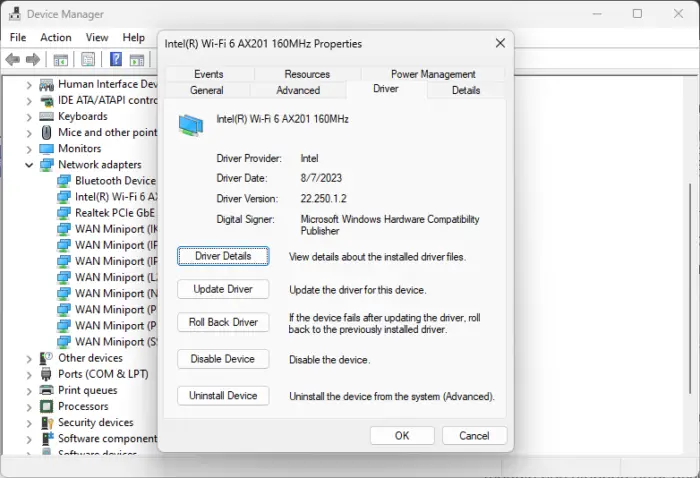Expand Mice and other pointing devices
Image resolution: width=700 pixels, height=478 pixels.
[x=29, y=133]
